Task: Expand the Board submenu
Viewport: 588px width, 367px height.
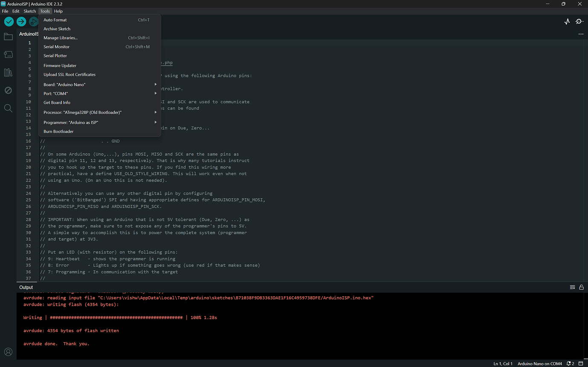Action: pyautogui.click(x=99, y=84)
